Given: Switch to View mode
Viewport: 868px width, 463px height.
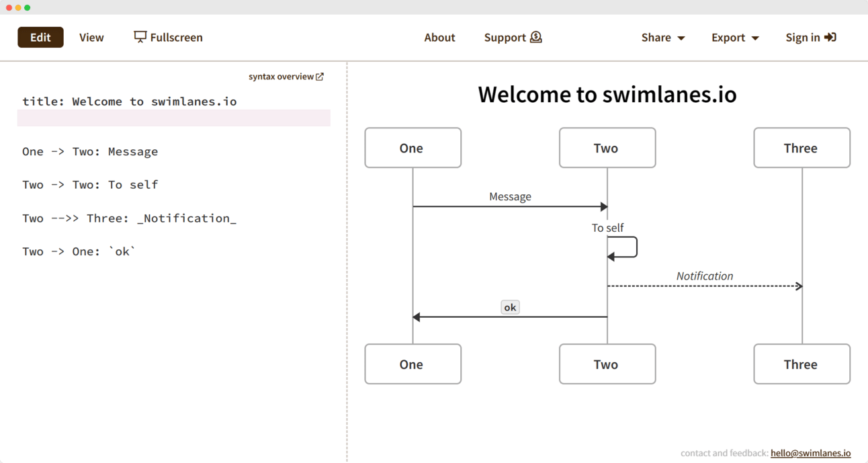Looking at the screenshot, I should pyautogui.click(x=91, y=38).
